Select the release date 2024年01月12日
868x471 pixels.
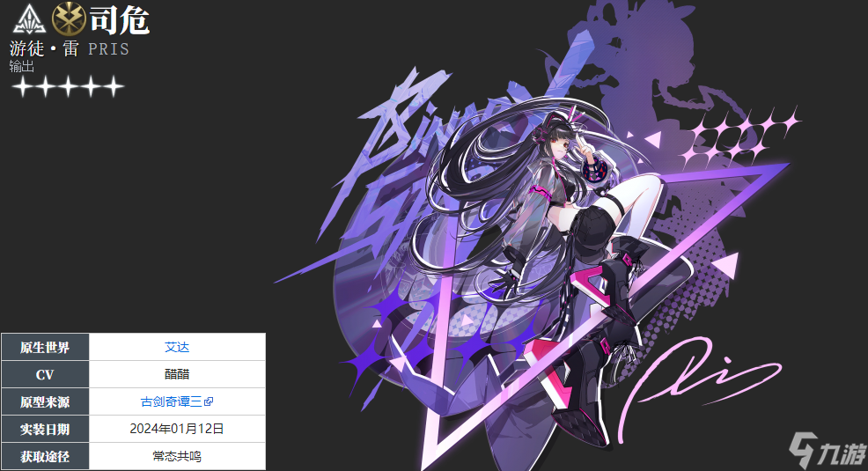click(x=177, y=429)
